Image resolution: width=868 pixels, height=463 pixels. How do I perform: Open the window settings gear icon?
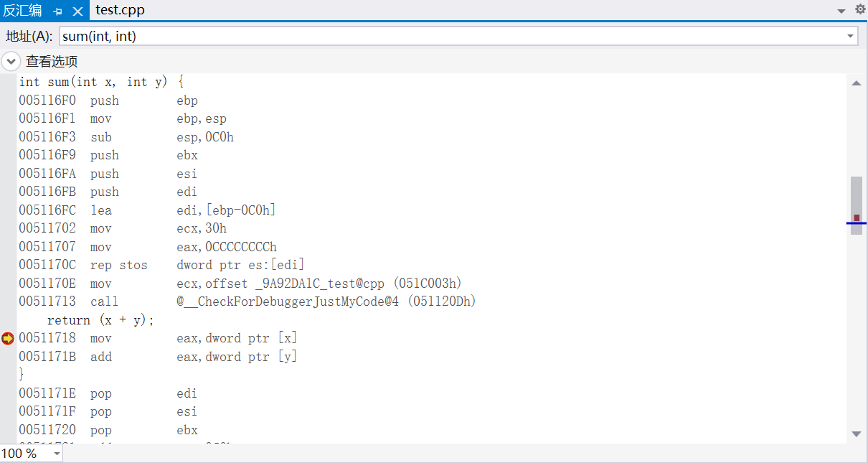tap(860, 10)
